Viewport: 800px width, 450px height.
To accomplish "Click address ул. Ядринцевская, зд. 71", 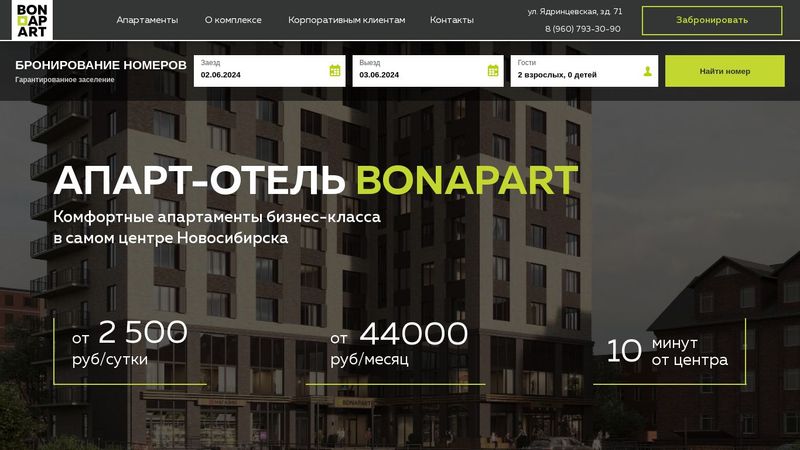I will click(575, 11).
